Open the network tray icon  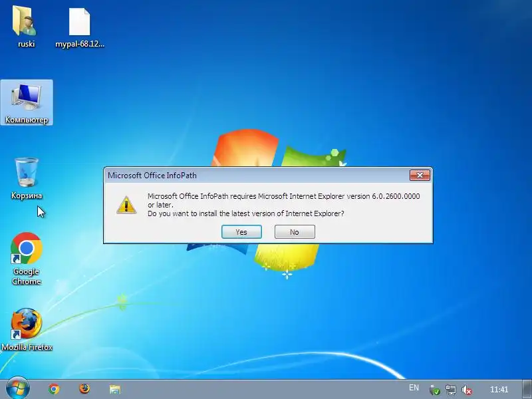(451, 390)
